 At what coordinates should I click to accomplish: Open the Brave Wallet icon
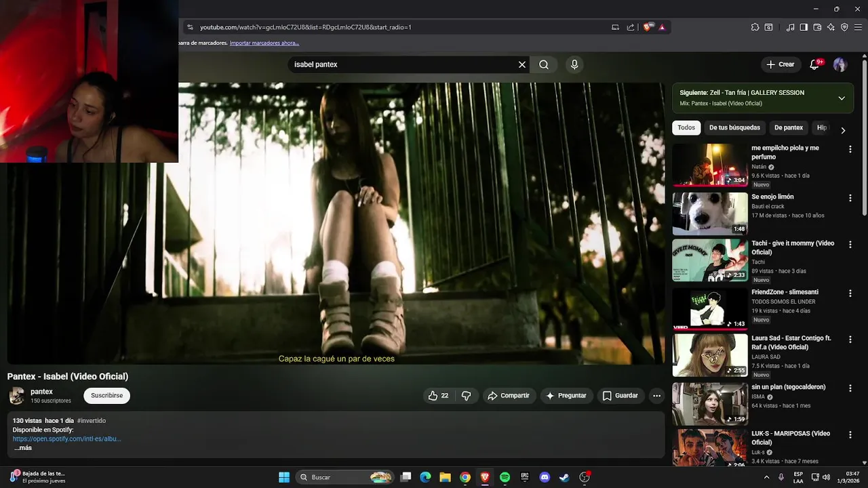coord(817,27)
